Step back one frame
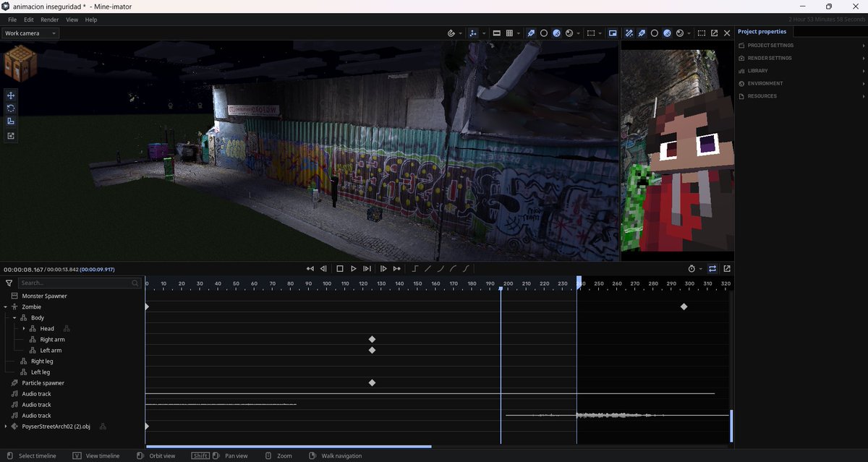 tap(323, 269)
